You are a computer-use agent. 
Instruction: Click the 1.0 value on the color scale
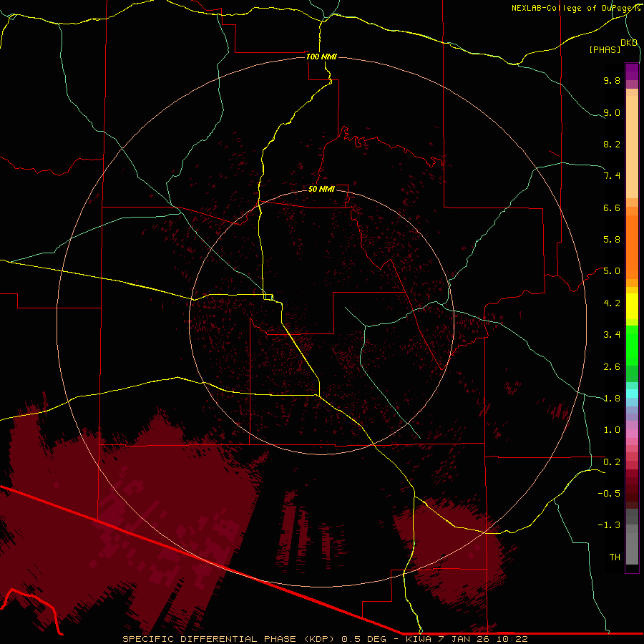(612, 430)
